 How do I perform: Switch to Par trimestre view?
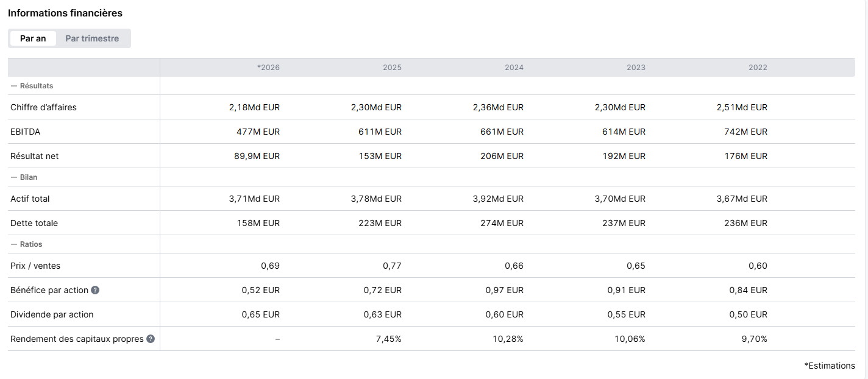point(92,38)
